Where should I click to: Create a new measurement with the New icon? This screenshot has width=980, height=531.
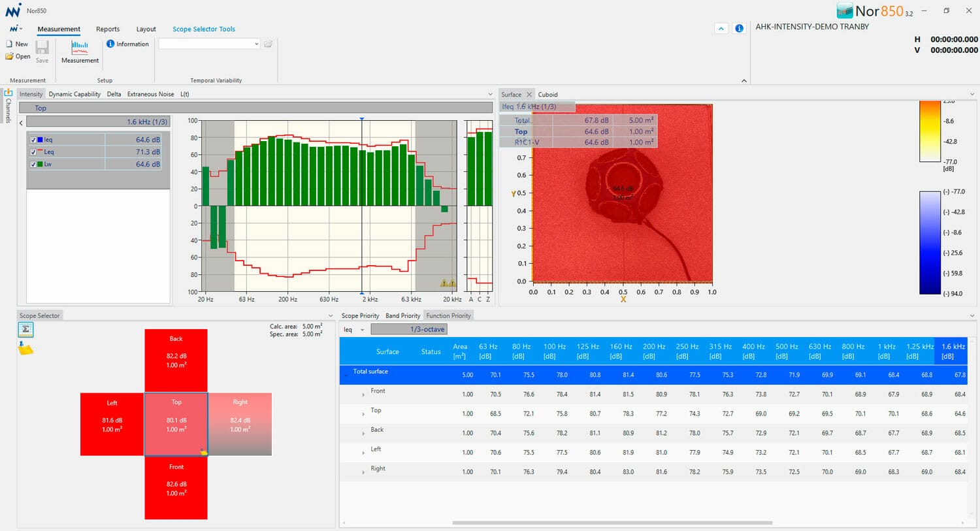click(x=8, y=43)
